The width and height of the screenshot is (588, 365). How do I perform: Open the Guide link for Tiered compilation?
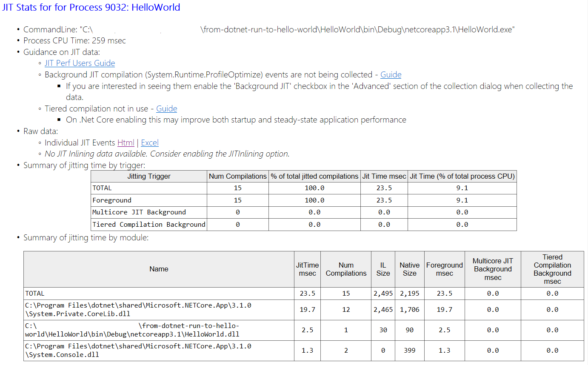click(167, 108)
